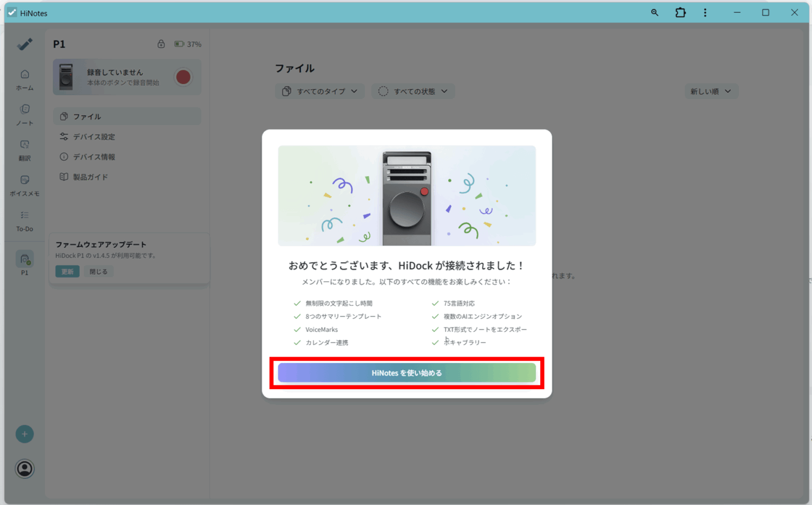Click the 録音していません status text

click(115, 72)
